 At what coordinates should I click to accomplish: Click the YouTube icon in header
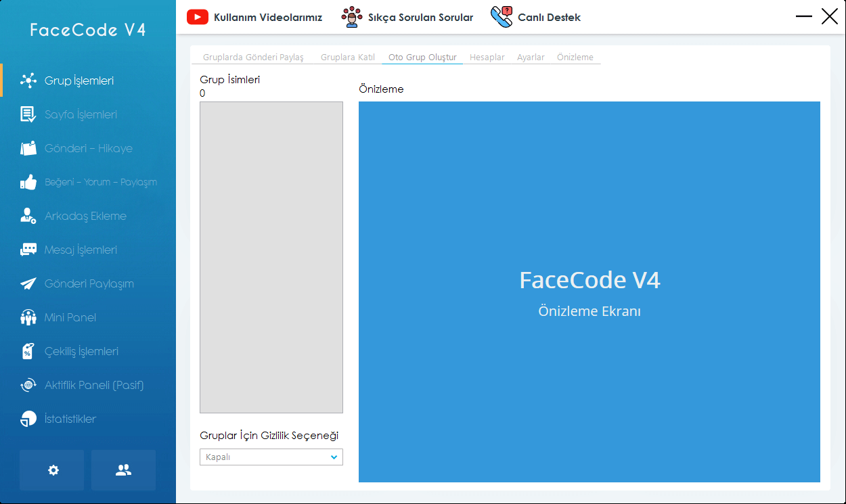[x=198, y=17]
